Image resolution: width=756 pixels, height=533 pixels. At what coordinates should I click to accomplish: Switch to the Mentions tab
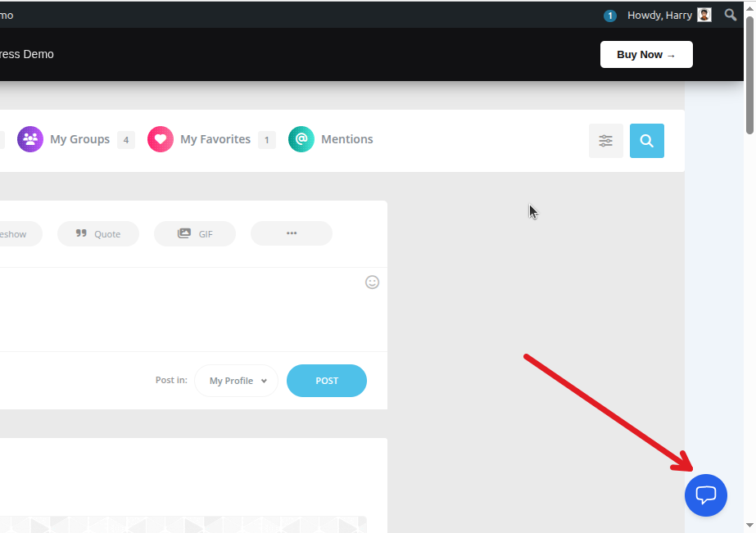tap(346, 139)
